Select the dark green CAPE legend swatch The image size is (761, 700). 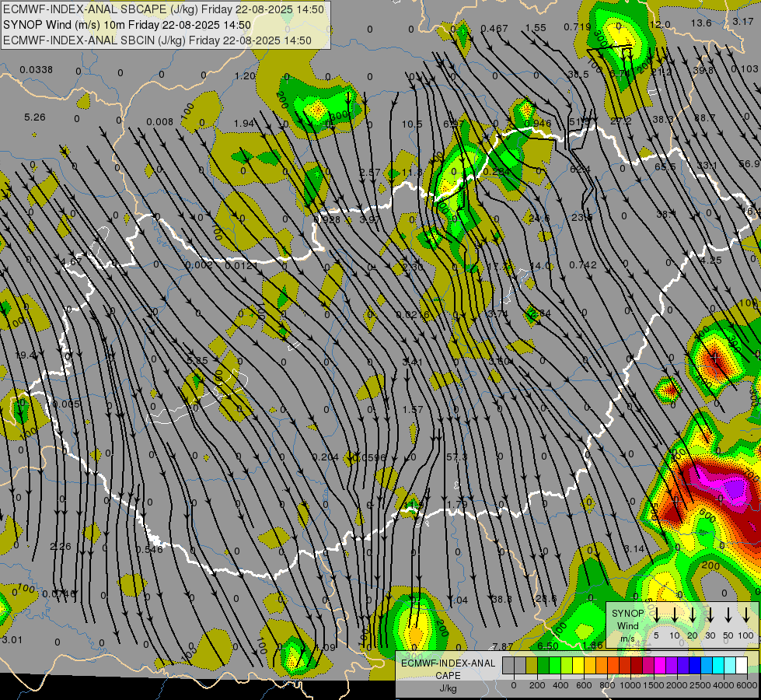(543, 665)
